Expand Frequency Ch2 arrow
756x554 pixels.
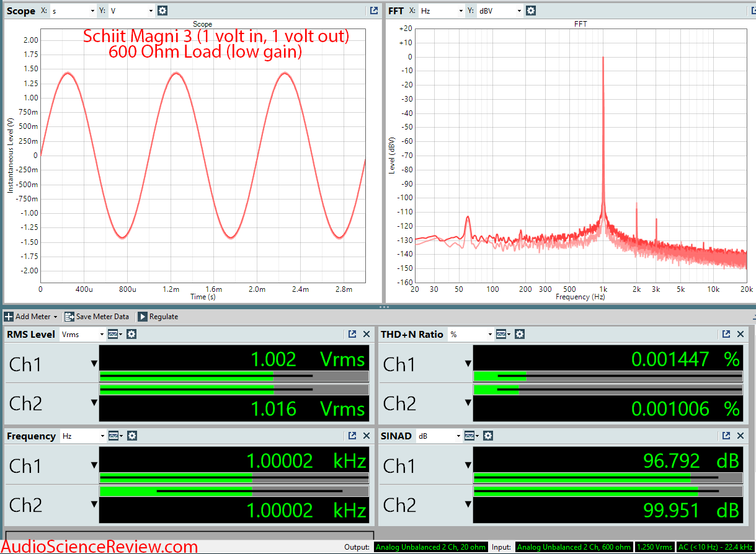point(94,504)
